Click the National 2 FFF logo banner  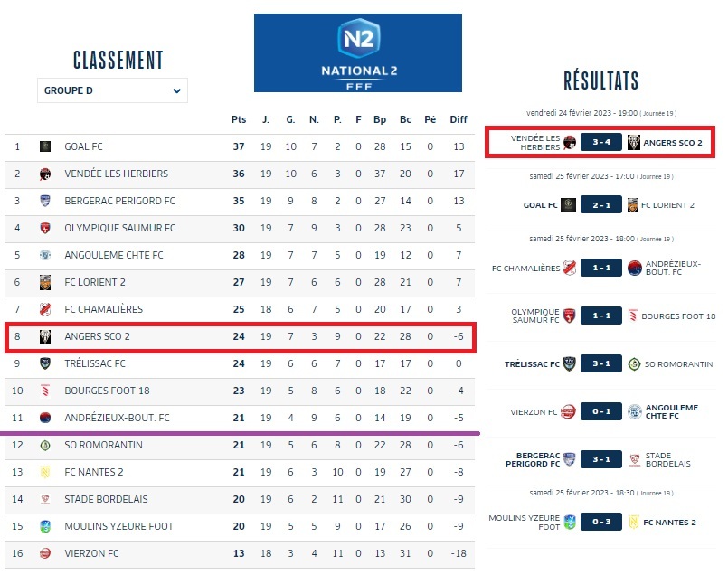357,52
